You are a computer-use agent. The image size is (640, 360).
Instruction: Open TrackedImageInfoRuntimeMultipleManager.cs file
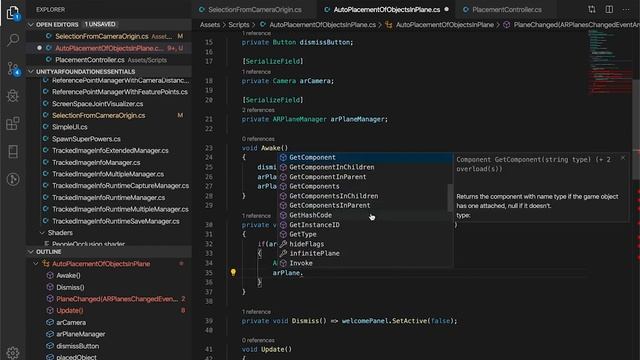pyautogui.click(x=109, y=209)
